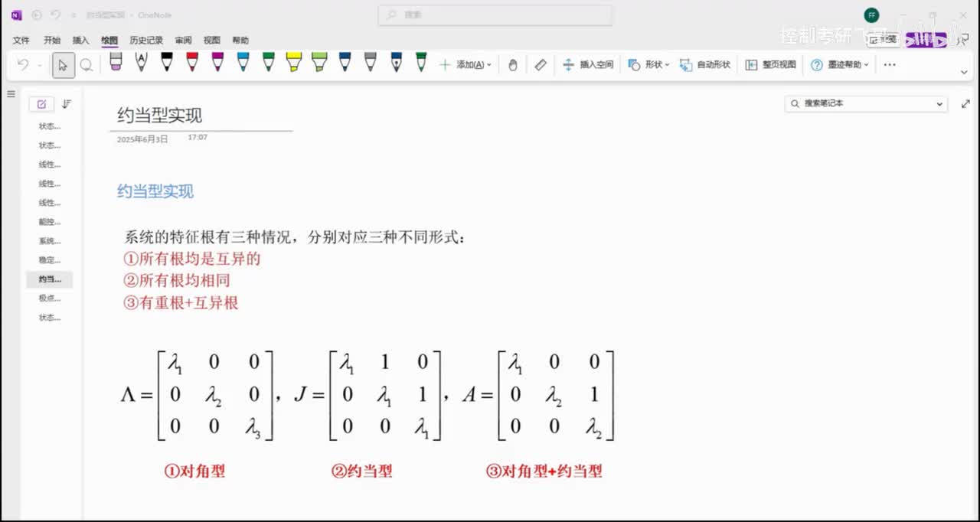Viewport: 980px width, 522px height.
Task: Select the text pen with letter A
Action: [x=141, y=62]
